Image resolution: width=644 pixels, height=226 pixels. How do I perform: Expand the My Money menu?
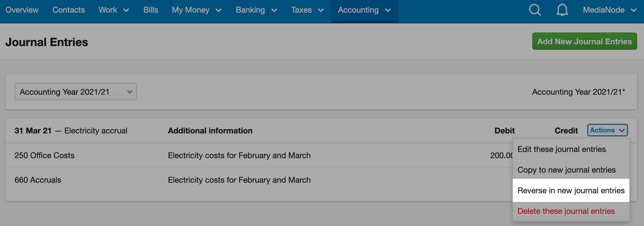click(x=197, y=10)
